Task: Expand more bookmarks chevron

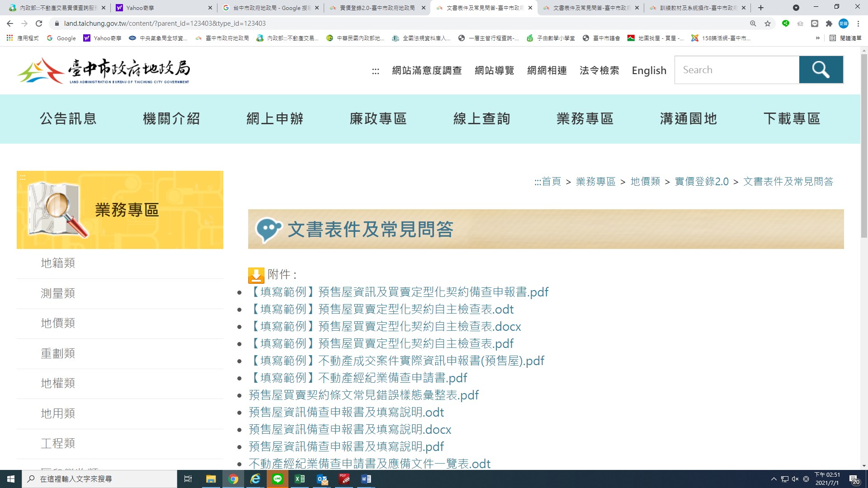Action: 817,38
